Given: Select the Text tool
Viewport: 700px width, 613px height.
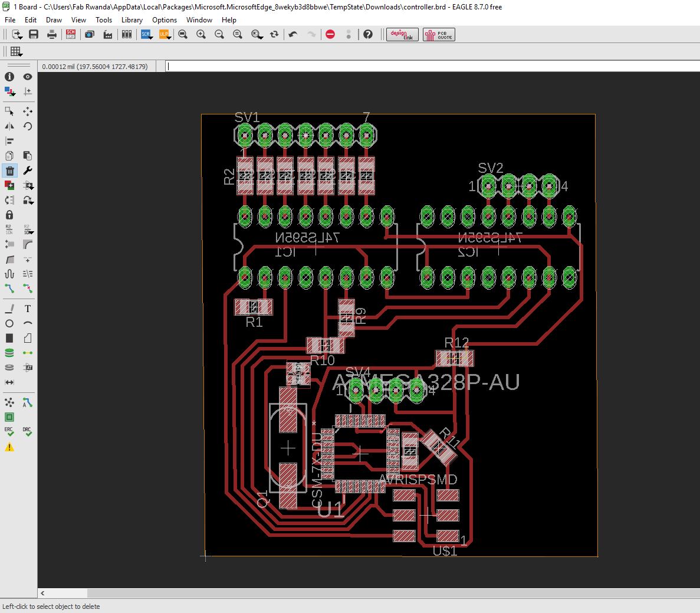Looking at the screenshot, I should point(27,309).
